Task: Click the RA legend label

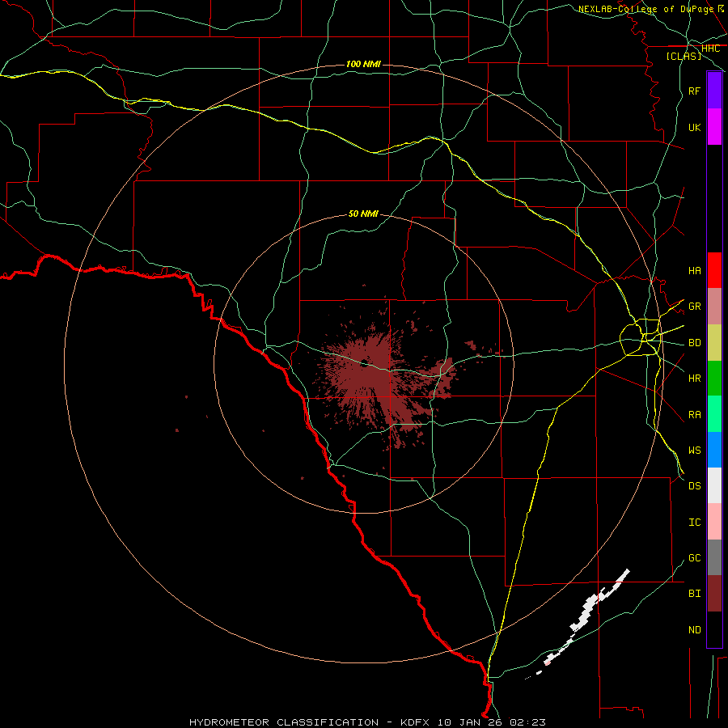Action: pos(694,414)
